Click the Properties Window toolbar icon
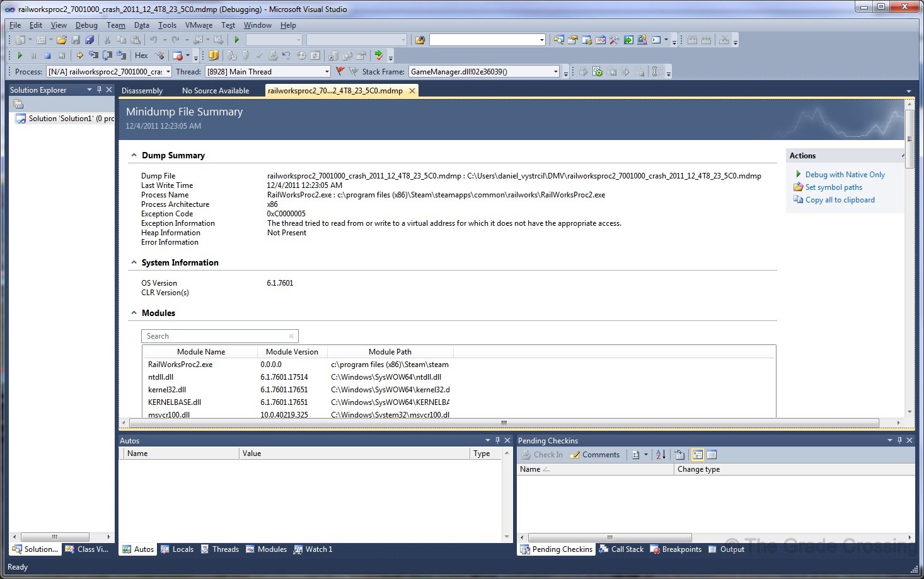 [573, 40]
